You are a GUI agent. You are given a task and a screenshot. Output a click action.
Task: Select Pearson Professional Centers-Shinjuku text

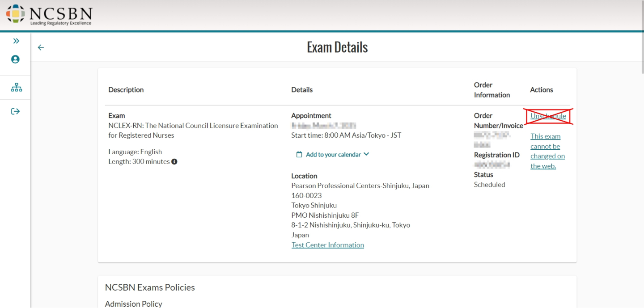click(360, 186)
